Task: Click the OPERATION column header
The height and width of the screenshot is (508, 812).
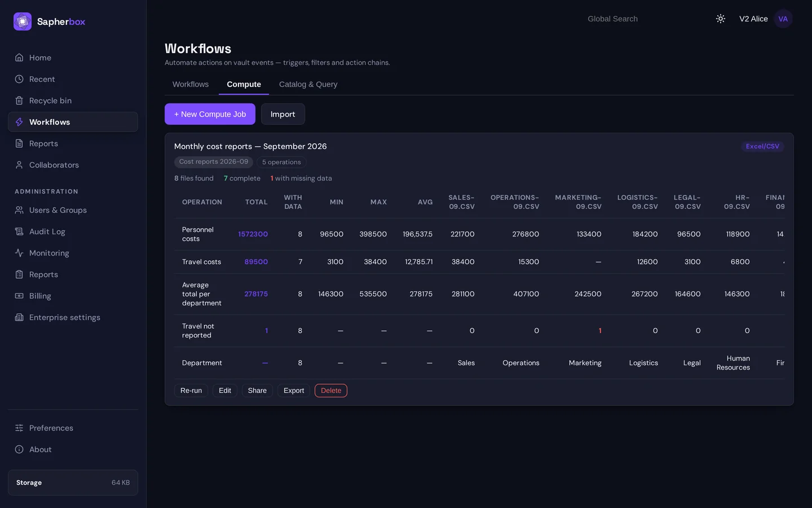Action: 202,202
